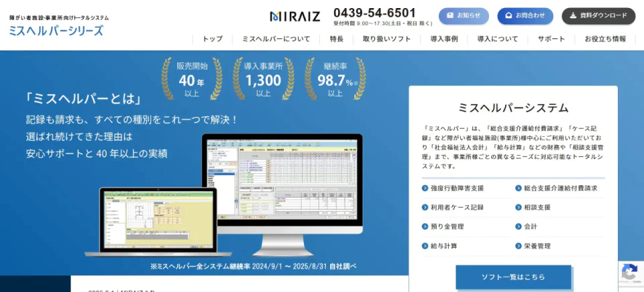The width and height of the screenshot is (644, 292).
Task: Click 障がい者施設・事業所向けトータルシステム tagline
Action: click(59, 18)
